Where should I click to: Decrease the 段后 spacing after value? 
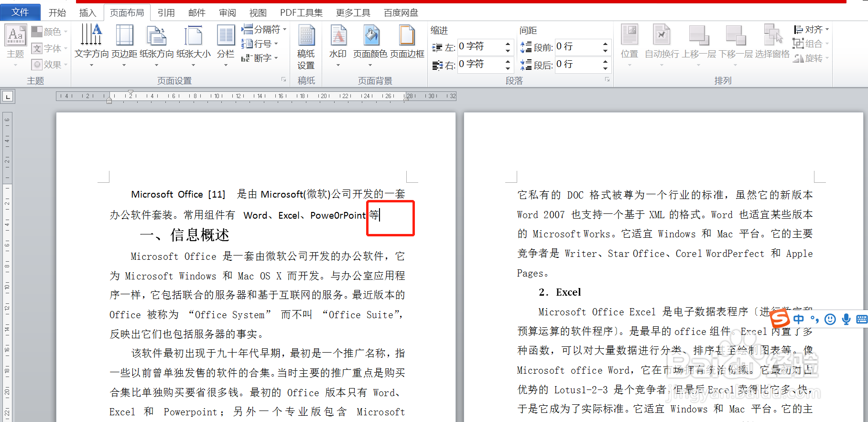pyautogui.click(x=605, y=68)
